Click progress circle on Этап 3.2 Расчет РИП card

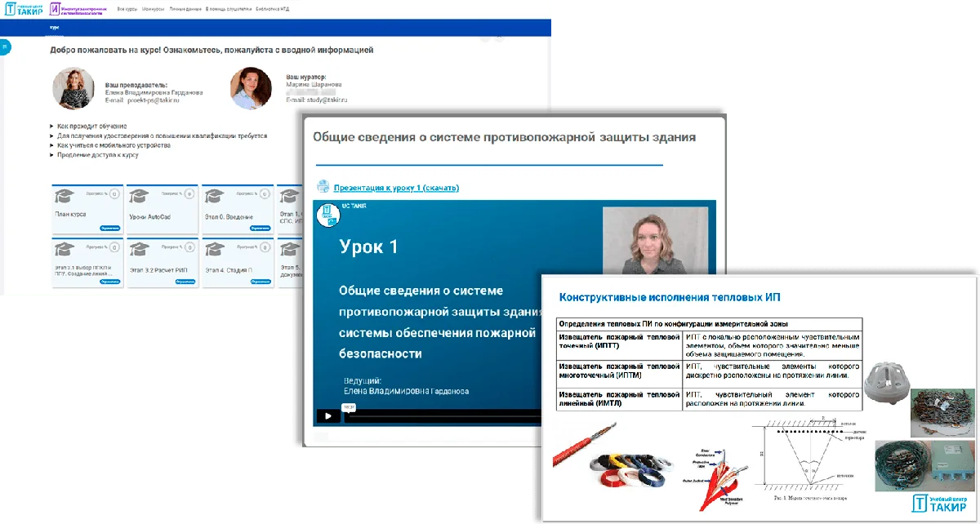[189, 246]
